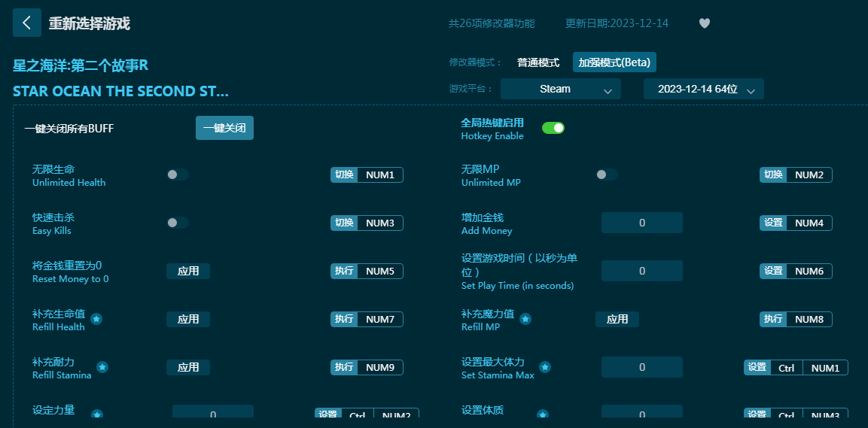Image resolution: width=868 pixels, height=428 pixels.
Task: Click NUM3 hotkey for Easy Kills
Action: coord(380,223)
